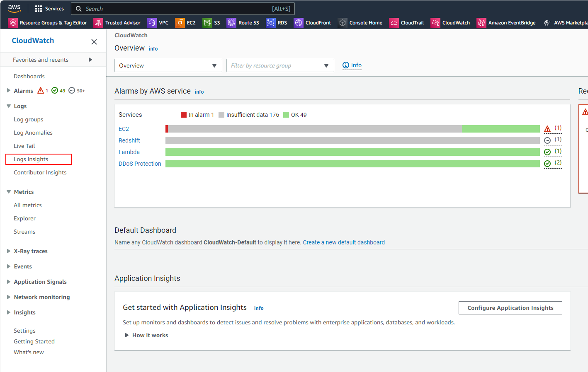
Task: Open All metrics page
Action: (28, 205)
